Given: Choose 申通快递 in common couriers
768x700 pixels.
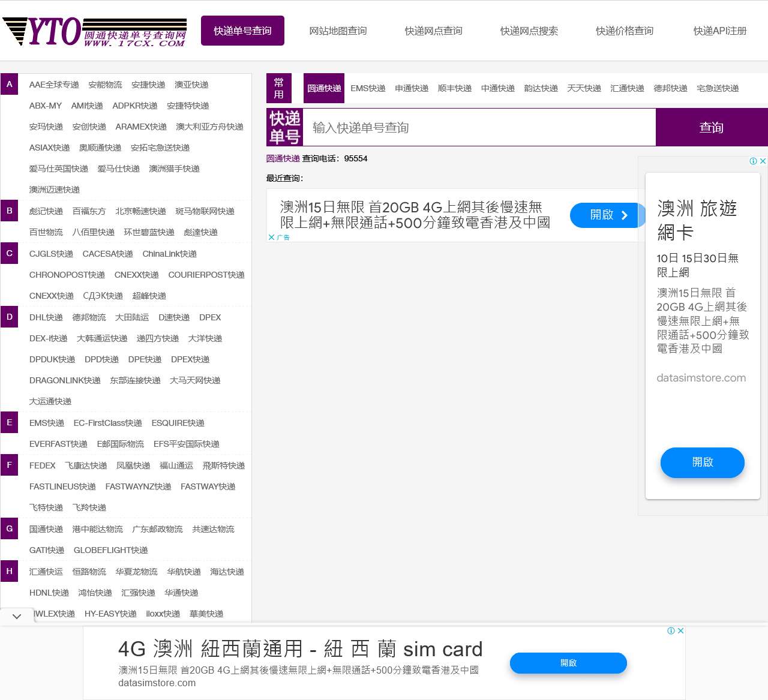Looking at the screenshot, I should [x=412, y=88].
